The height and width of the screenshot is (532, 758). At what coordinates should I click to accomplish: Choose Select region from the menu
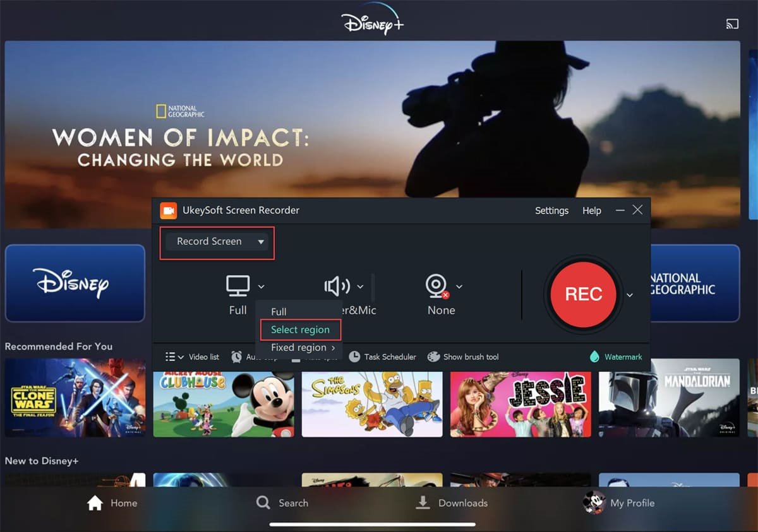pyautogui.click(x=300, y=329)
